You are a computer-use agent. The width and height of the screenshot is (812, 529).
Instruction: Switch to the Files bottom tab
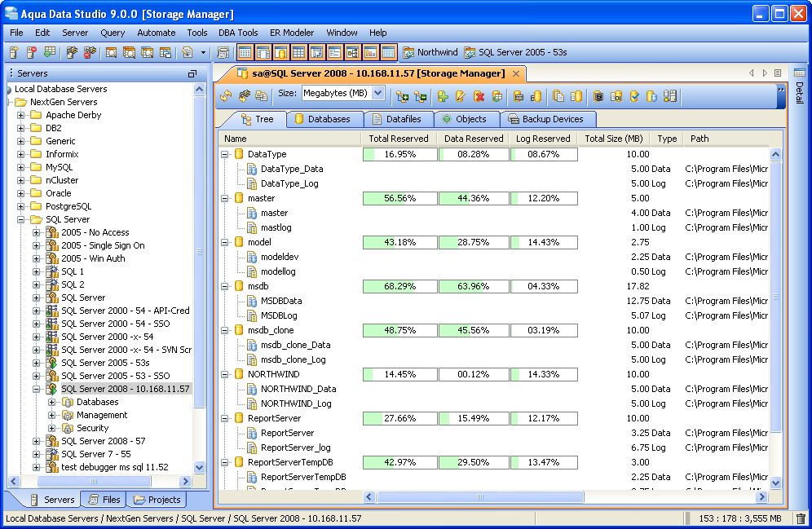click(x=104, y=500)
